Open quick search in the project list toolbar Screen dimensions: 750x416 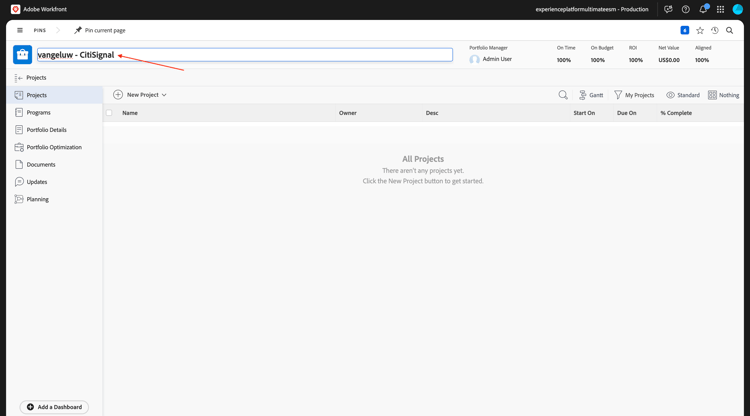click(563, 95)
